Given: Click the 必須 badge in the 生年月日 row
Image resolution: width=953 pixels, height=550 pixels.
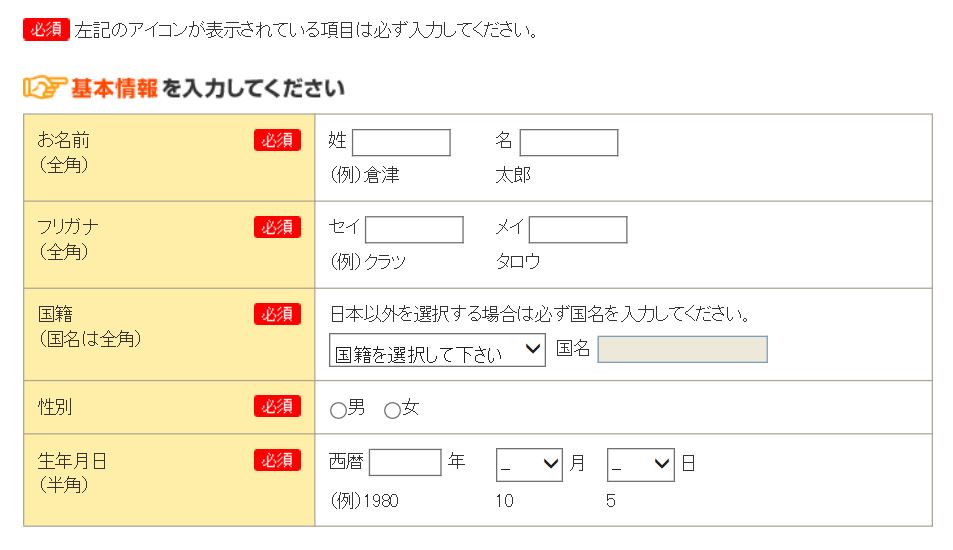Looking at the screenshot, I should click(277, 460).
